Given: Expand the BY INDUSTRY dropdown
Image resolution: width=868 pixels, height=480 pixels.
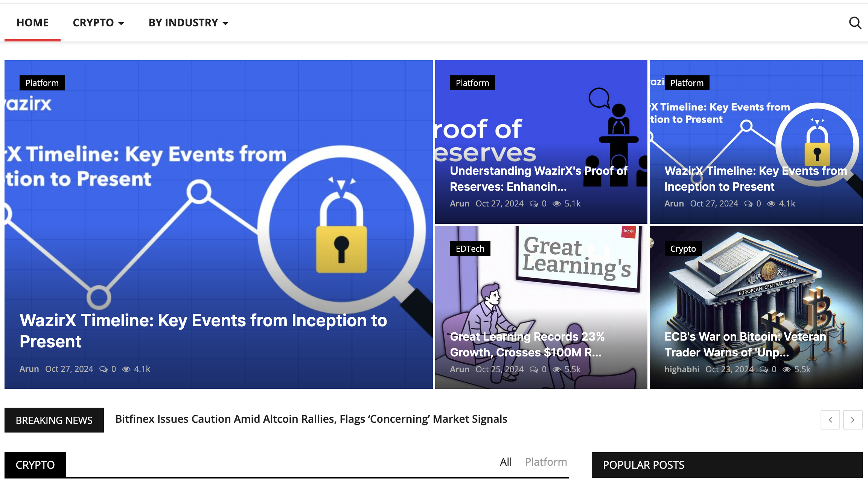Looking at the screenshot, I should (x=188, y=23).
